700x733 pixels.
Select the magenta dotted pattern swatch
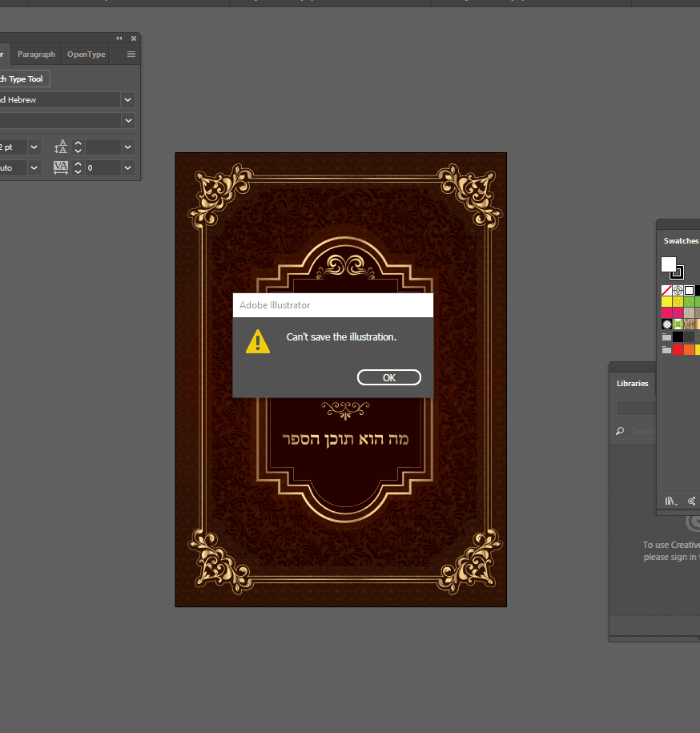coord(667,312)
